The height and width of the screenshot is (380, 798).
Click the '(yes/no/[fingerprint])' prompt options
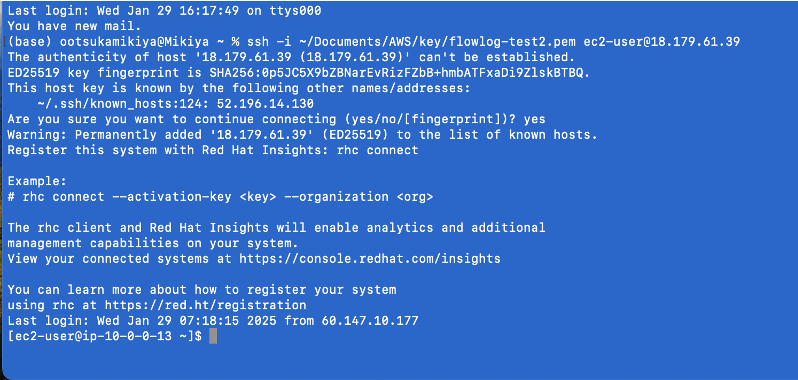[426, 120]
